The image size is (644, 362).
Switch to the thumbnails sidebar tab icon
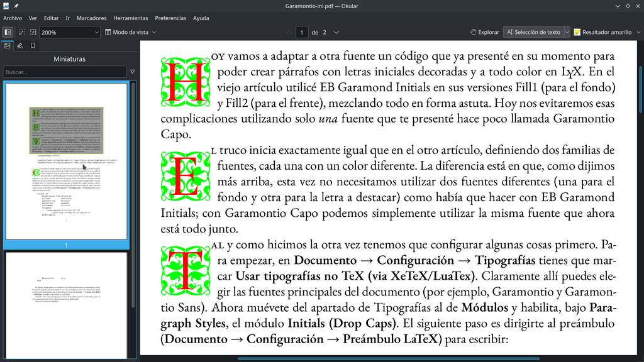[8, 46]
